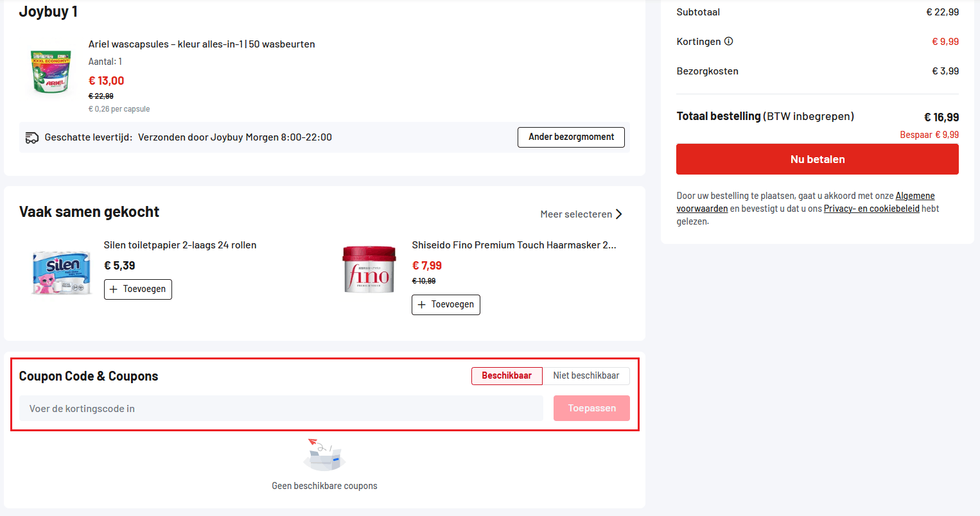Switch to the Beschikbaar coupons tab
980x516 pixels.
[507, 376]
